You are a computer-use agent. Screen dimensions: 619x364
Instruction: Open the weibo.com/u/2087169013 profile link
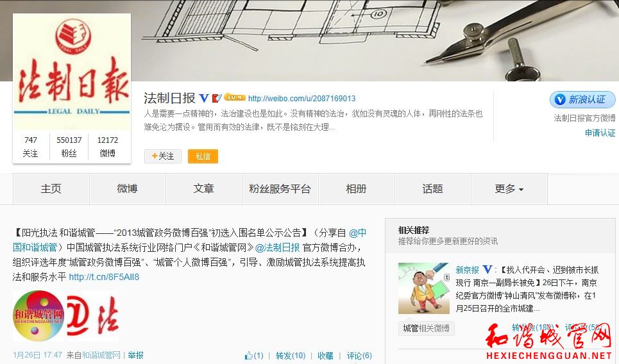(301, 99)
